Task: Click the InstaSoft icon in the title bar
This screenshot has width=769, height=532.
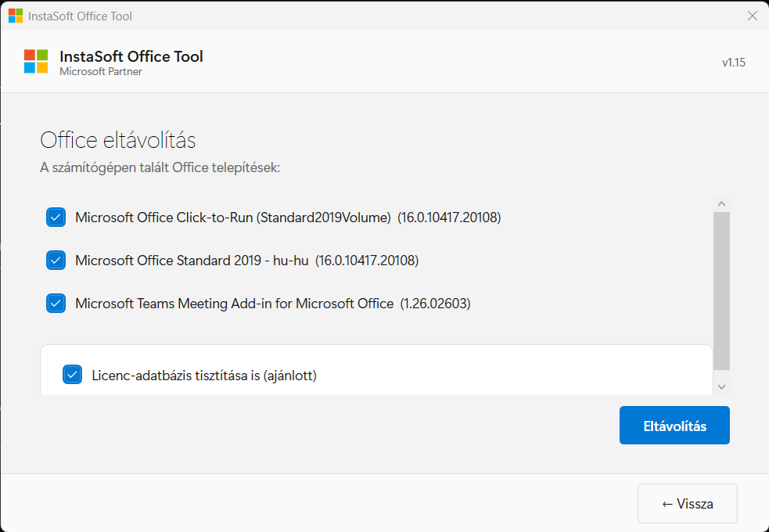Action: click(x=16, y=16)
